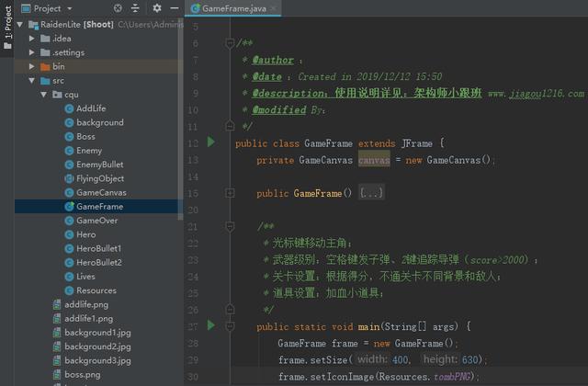Click the highlighted canvas variable
The image size is (588, 386).
click(x=374, y=160)
